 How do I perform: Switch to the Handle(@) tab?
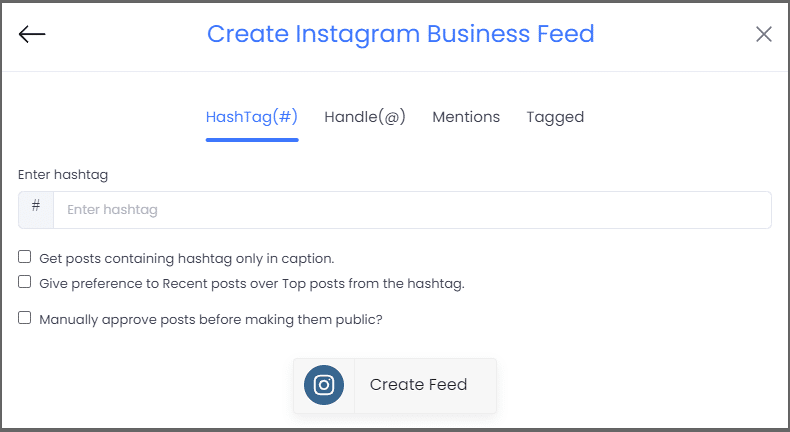pyautogui.click(x=365, y=117)
